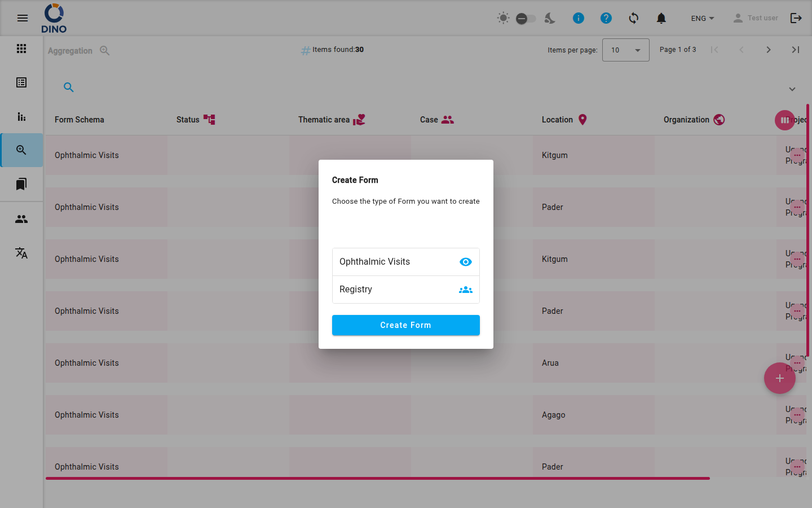The height and width of the screenshot is (508, 812).
Task: Click the people icon beside Registry
Action: pyautogui.click(x=466, y=290)
